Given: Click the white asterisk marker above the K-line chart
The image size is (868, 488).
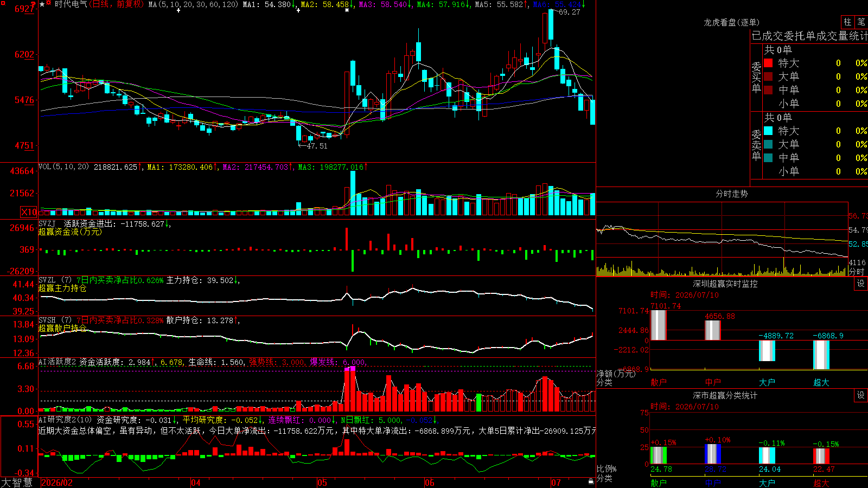Looking at the screenshot, I should pyautogui.click(x=347, y=10).
